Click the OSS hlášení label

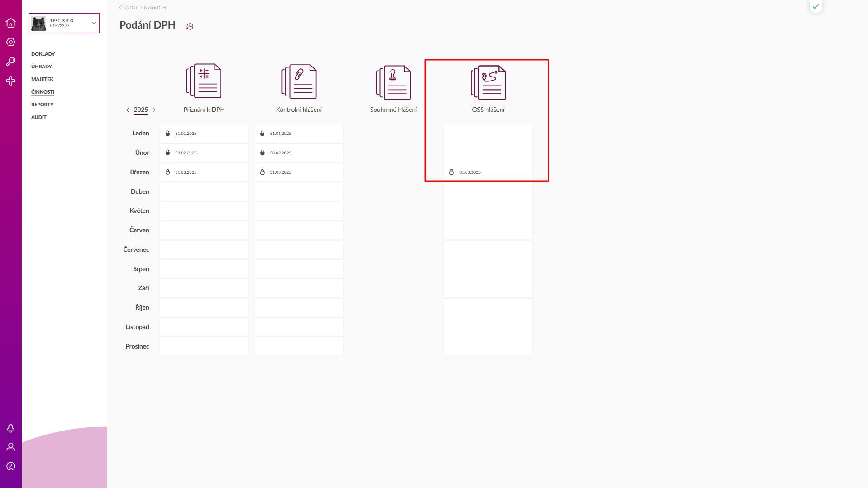coord(488,110)
